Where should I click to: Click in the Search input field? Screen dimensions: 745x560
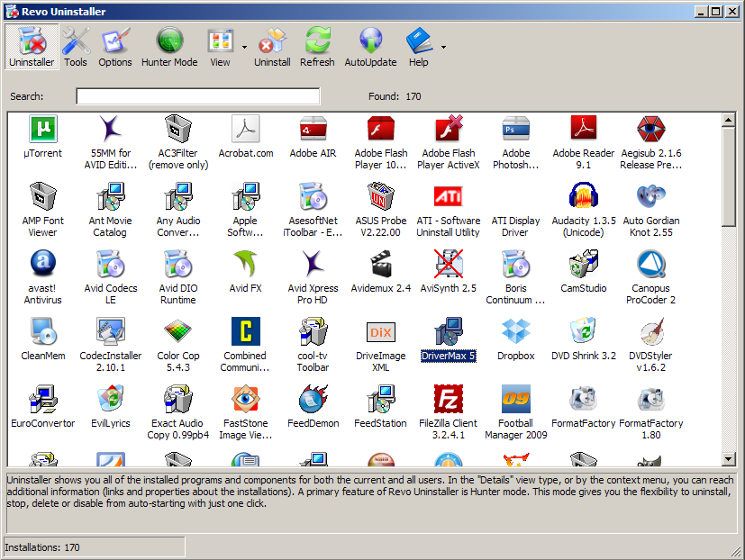(197, 96)
